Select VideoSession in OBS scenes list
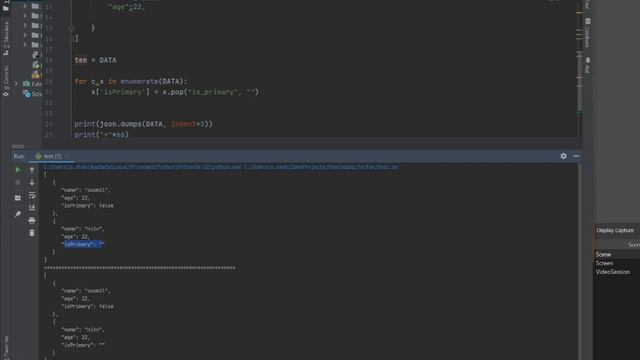 pos(612,272)
